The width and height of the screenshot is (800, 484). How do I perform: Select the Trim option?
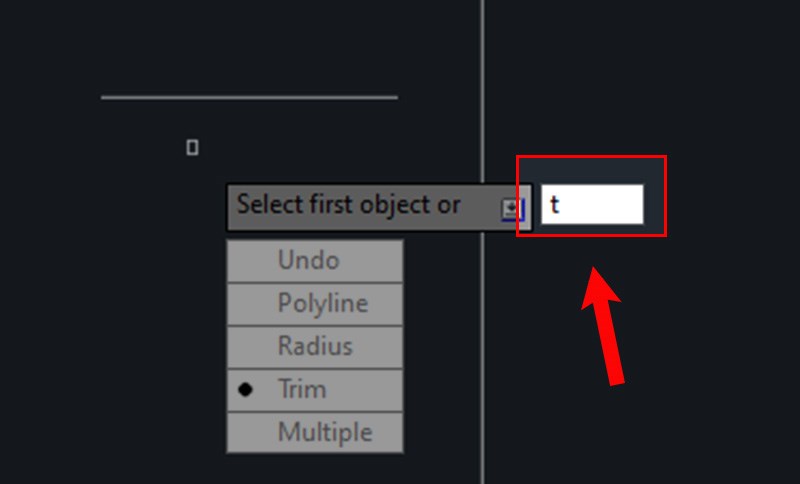click(302, 390)
